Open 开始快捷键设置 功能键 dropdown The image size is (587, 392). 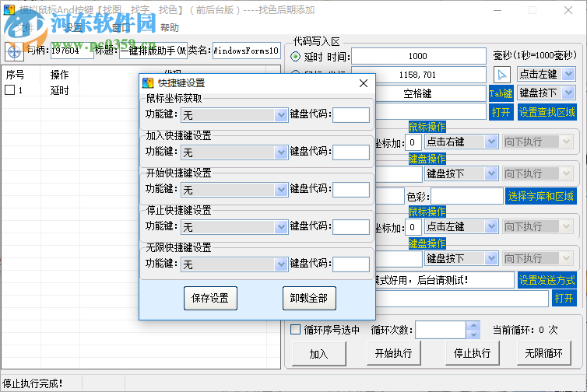point(234,190)
